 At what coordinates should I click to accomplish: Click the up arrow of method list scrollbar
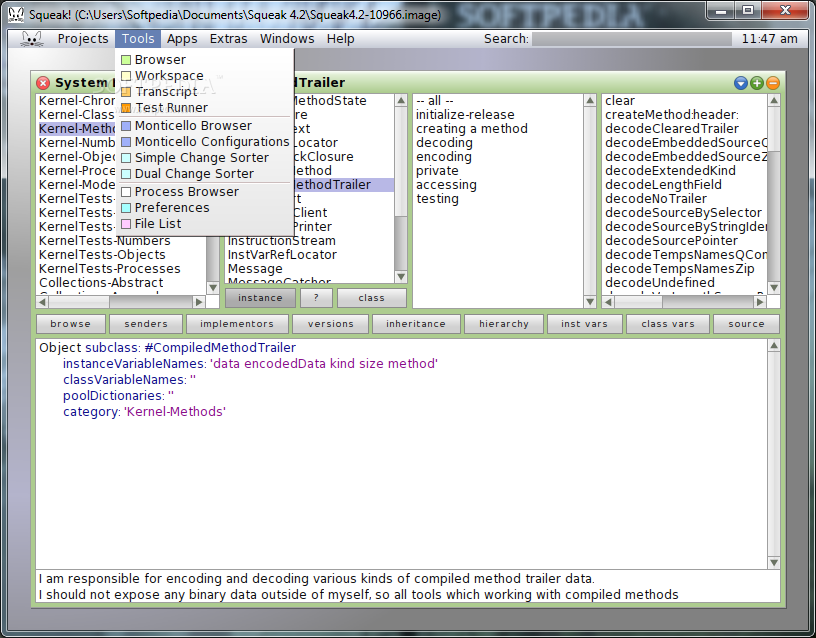(x=774, y=100)
